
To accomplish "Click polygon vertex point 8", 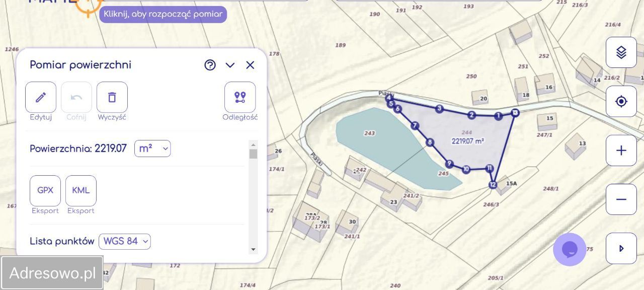I will pos(430,142).
